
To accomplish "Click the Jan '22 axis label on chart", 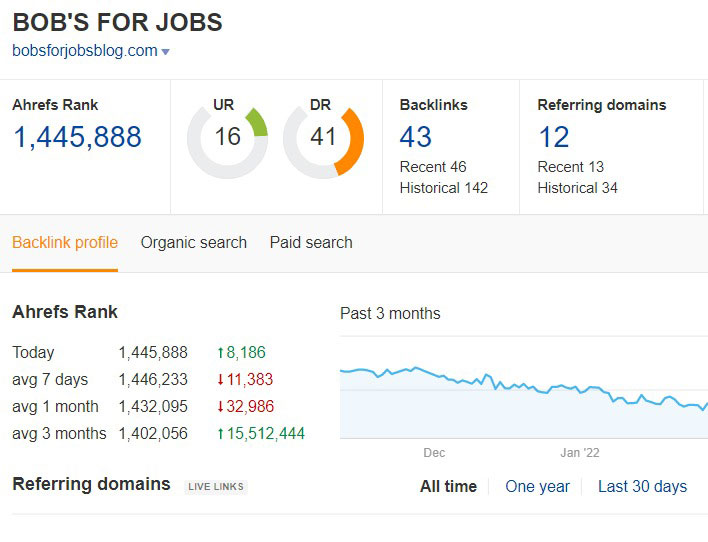I will point(580,453).
